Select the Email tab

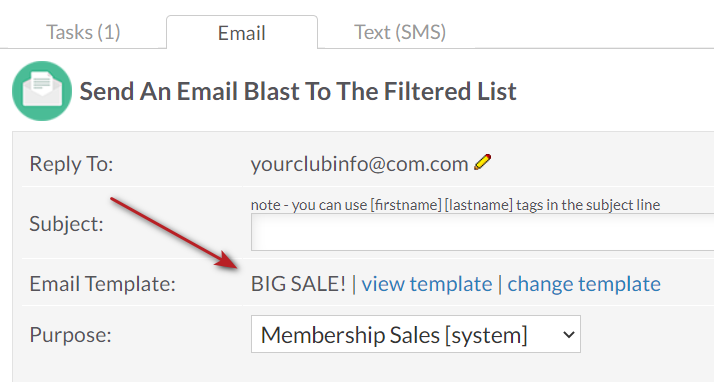coord(241,33)
